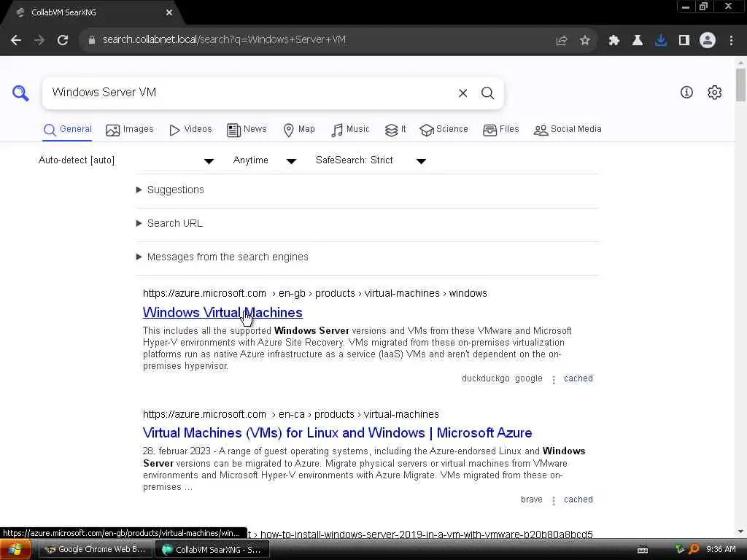Expand the Suggestions section

point(170,190)
